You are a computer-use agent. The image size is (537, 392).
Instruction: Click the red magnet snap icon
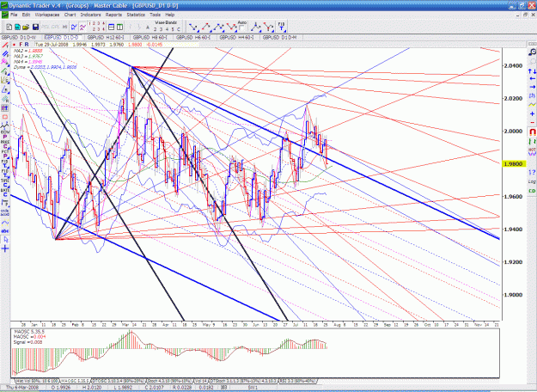coord(532,132)
